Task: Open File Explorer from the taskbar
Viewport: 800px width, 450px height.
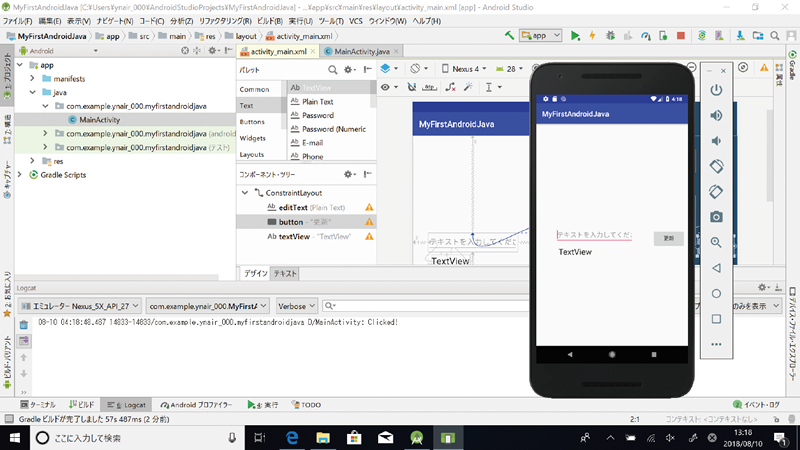Action: point(322,438)
